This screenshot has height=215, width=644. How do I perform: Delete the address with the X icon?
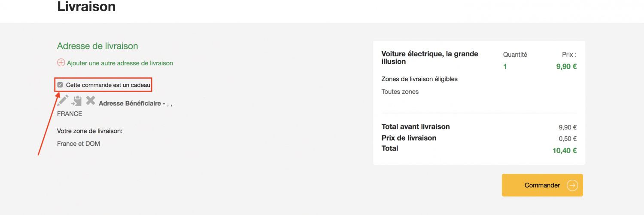(x=91, y=101)
